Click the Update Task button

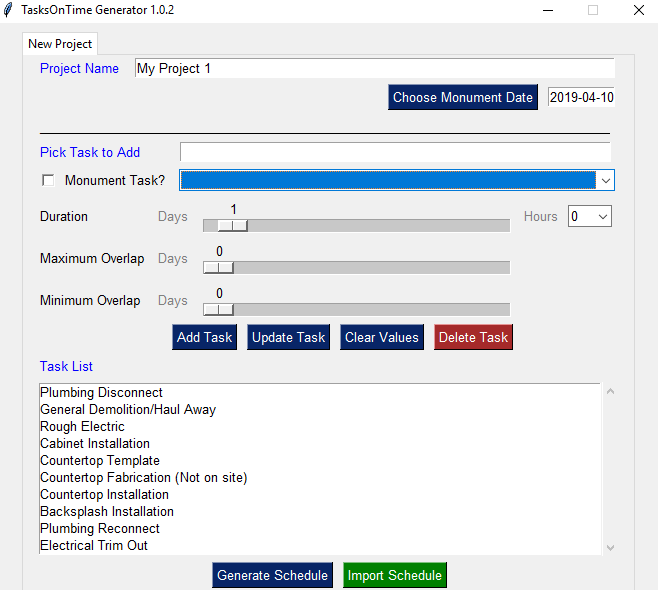(x=288, y=337)
